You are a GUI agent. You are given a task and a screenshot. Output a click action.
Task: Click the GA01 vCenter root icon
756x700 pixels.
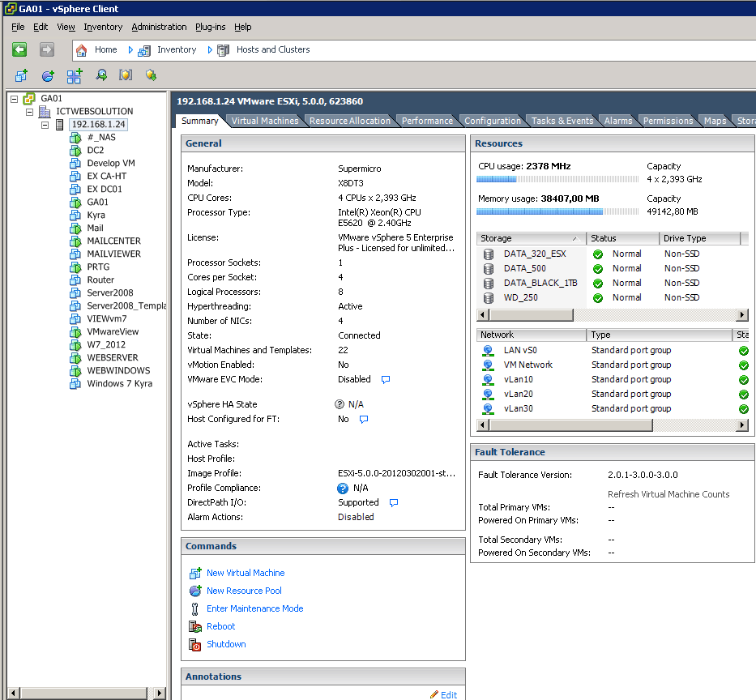[x=29, y=98]
